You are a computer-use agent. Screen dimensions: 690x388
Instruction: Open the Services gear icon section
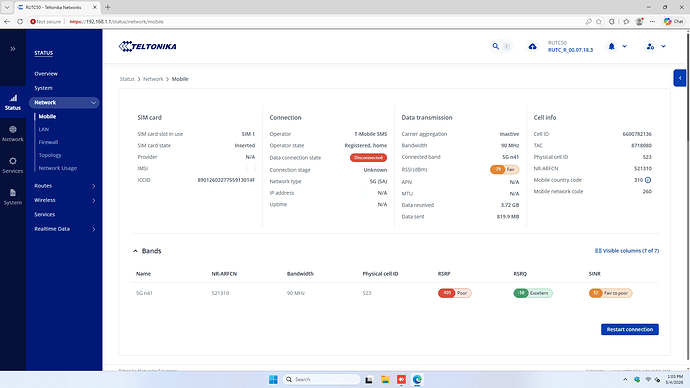13,165
